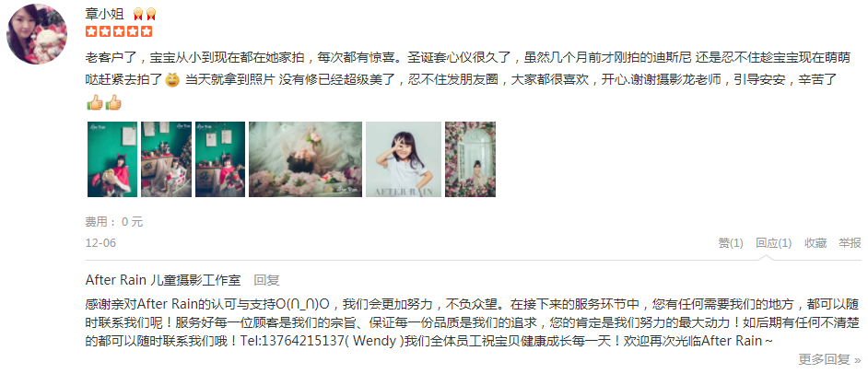
Task: Open the wide flower bed photo thumbnail
Action: [306, 159]
